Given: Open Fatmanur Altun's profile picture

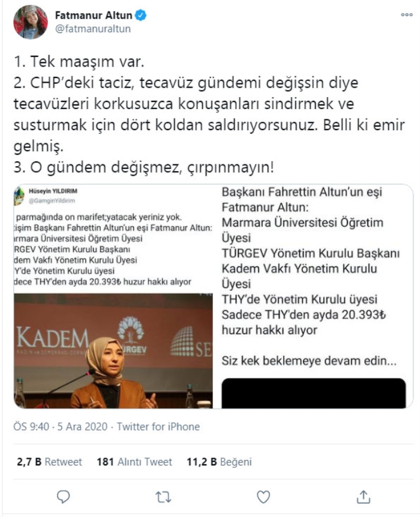Looking at the screenshot, I should click(x=31, y=22).
